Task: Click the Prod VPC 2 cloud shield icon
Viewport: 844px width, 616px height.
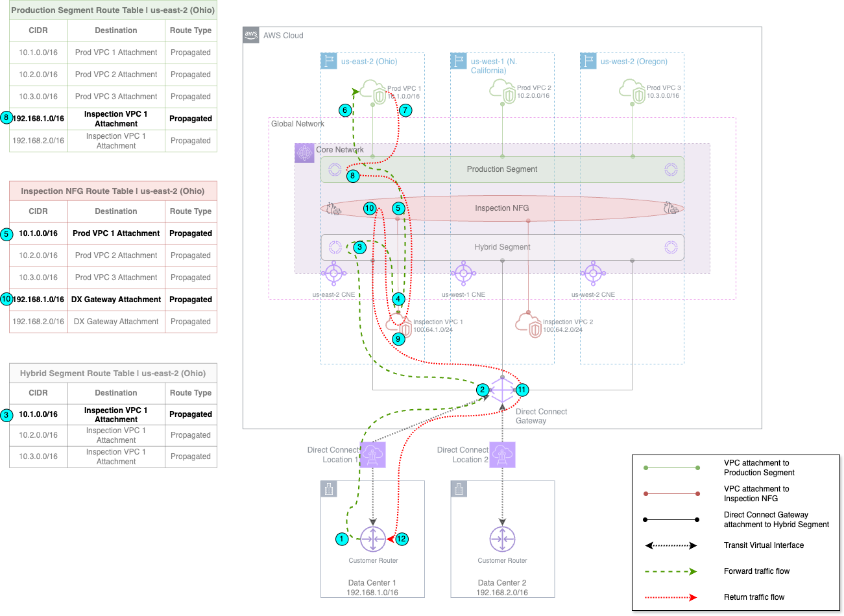Action: click(503, 91)
